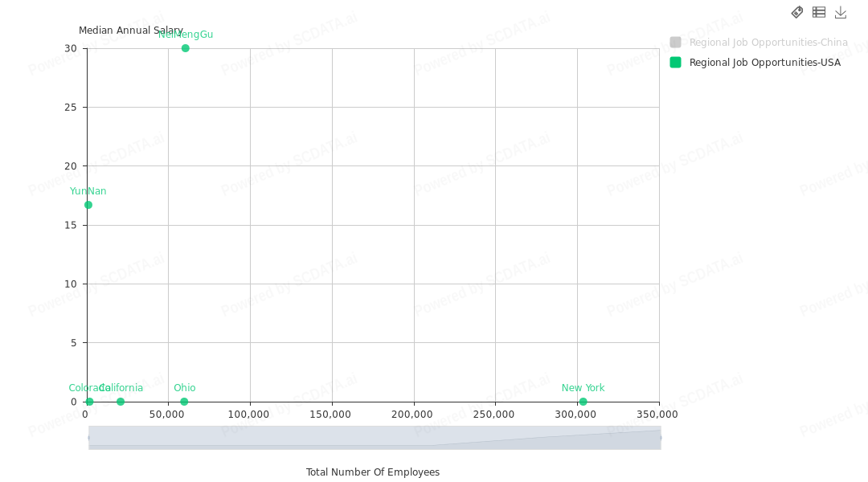Select the NeiMengGu data point
Viewport: 868px width, 482px height.
click(185, 48)
